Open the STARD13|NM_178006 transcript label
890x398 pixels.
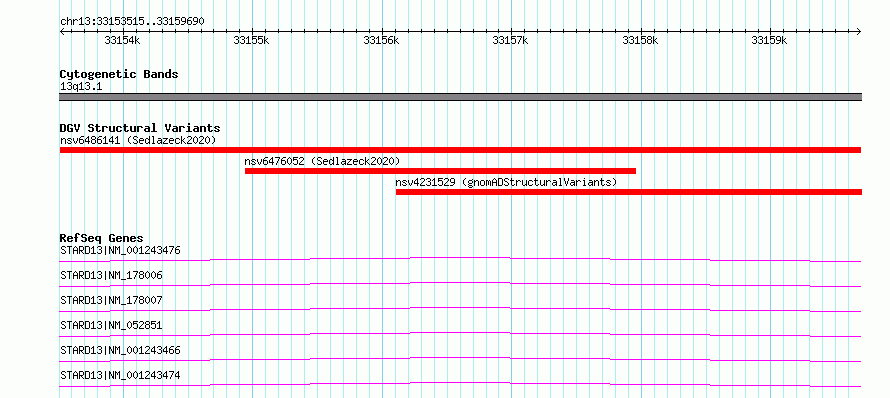tap(111, 275)
